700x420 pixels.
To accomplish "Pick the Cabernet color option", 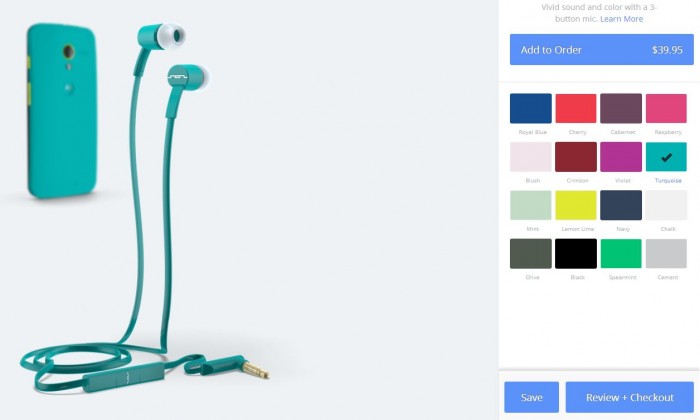I will [621, 108].
